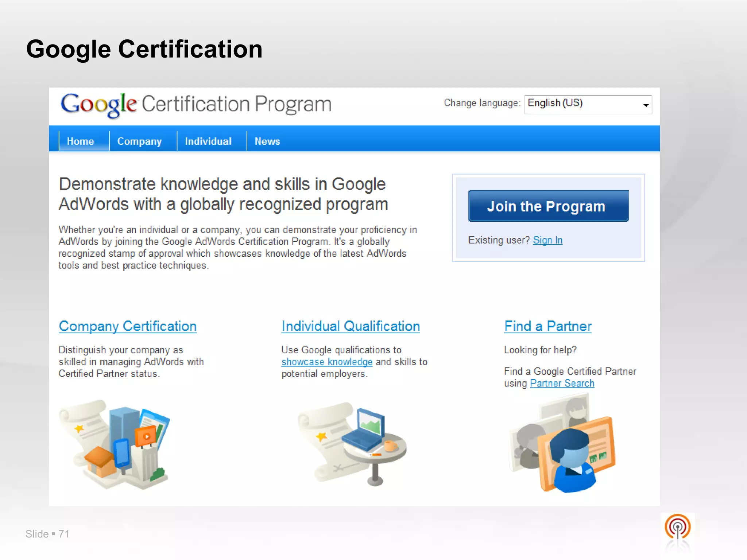
Task: Click the 'Demonstrate knowledge and skills' headline
Action: tap(223, 194)
